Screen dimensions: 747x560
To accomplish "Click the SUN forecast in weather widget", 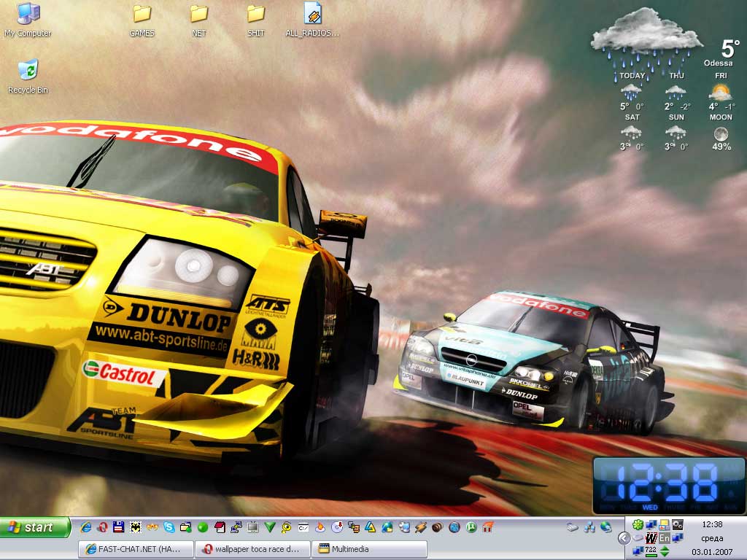I will point(676,133).
